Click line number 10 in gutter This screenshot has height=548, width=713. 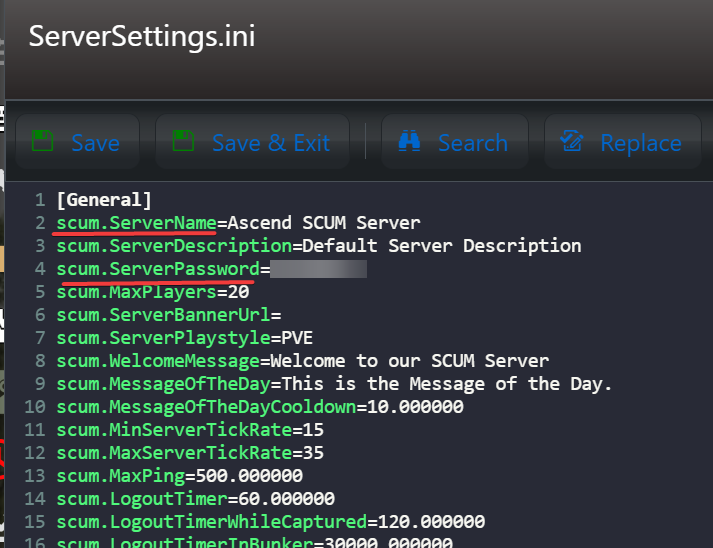tap(35, 407)
